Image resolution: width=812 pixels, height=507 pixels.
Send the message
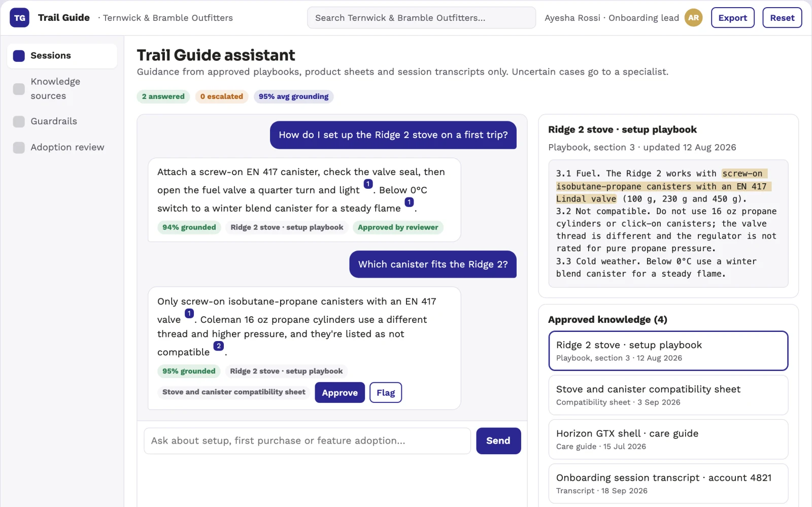coord(498,441)
